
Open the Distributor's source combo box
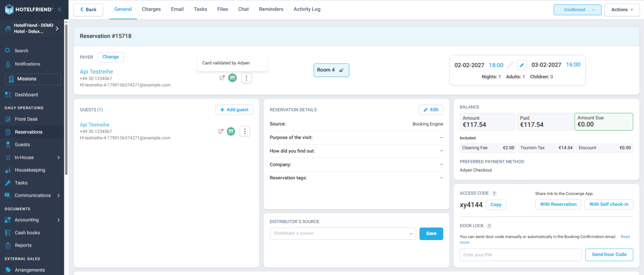pyautogui.click(x=343, y=233)
